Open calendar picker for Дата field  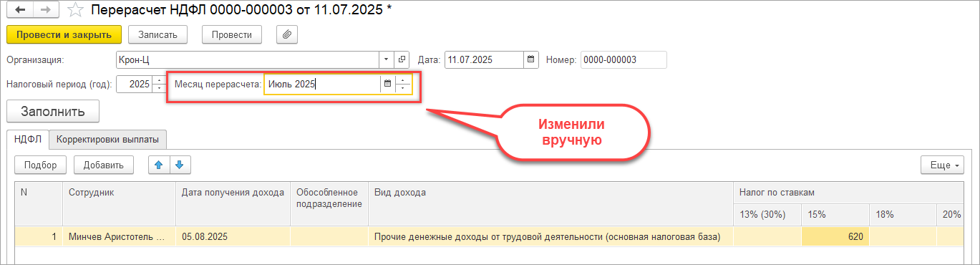tap(531, 59)
